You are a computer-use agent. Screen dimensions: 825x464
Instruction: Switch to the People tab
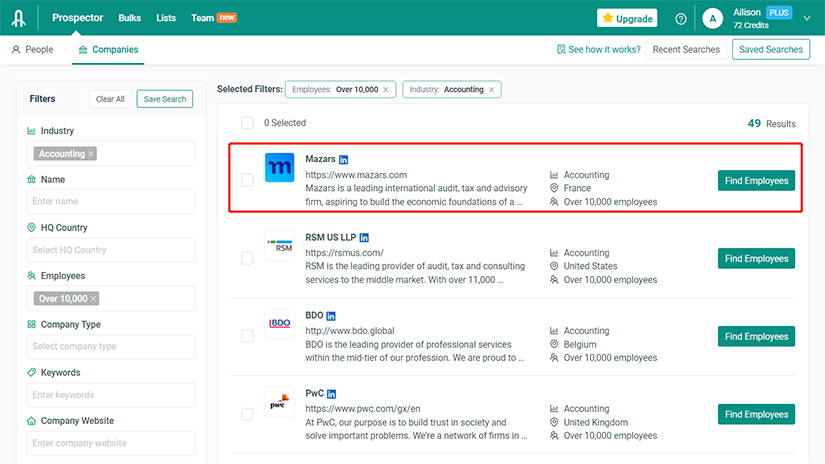pos(33,49)
